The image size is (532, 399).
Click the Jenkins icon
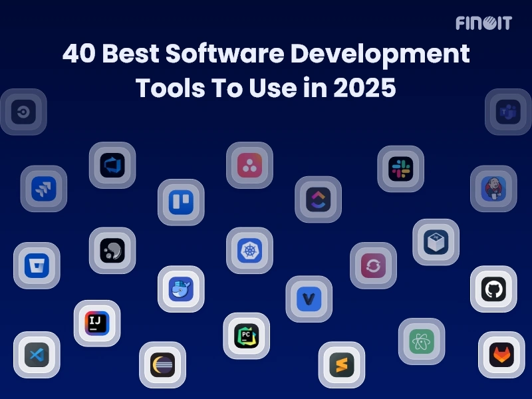click(x=493, y=189)
